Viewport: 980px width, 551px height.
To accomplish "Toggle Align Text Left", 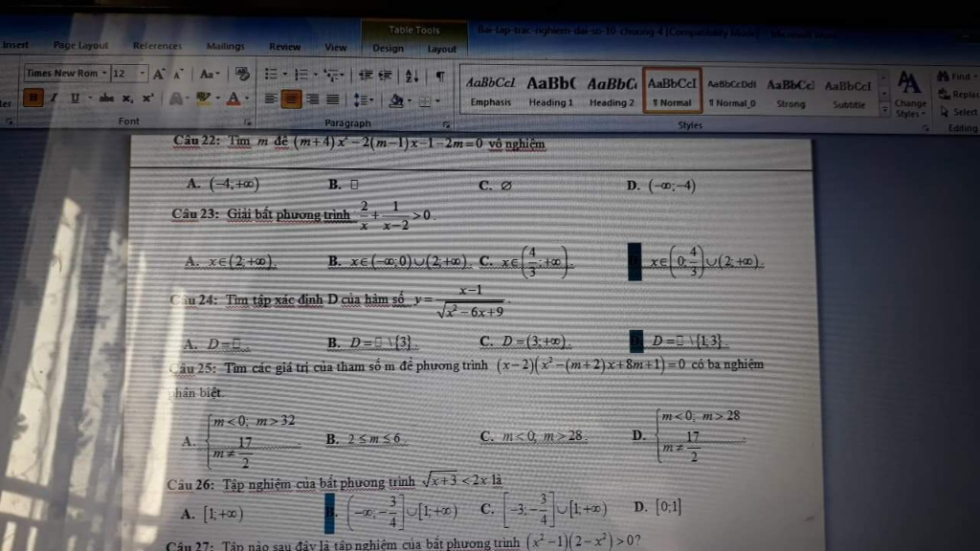I will 271,99.
